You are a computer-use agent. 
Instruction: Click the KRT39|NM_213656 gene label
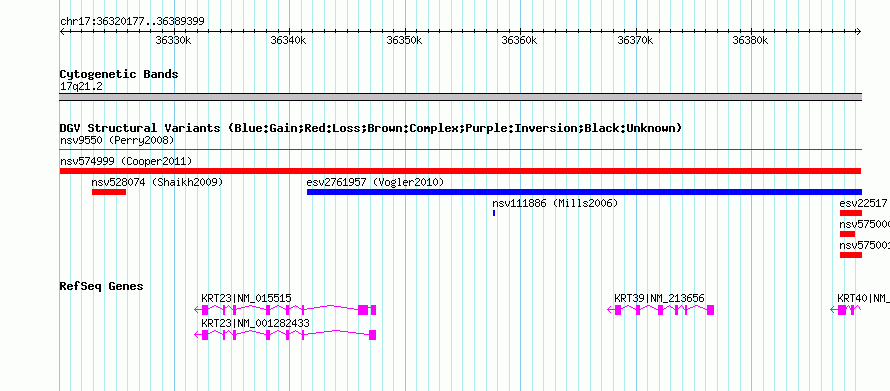pyautogui.click(x=660, y=298)
